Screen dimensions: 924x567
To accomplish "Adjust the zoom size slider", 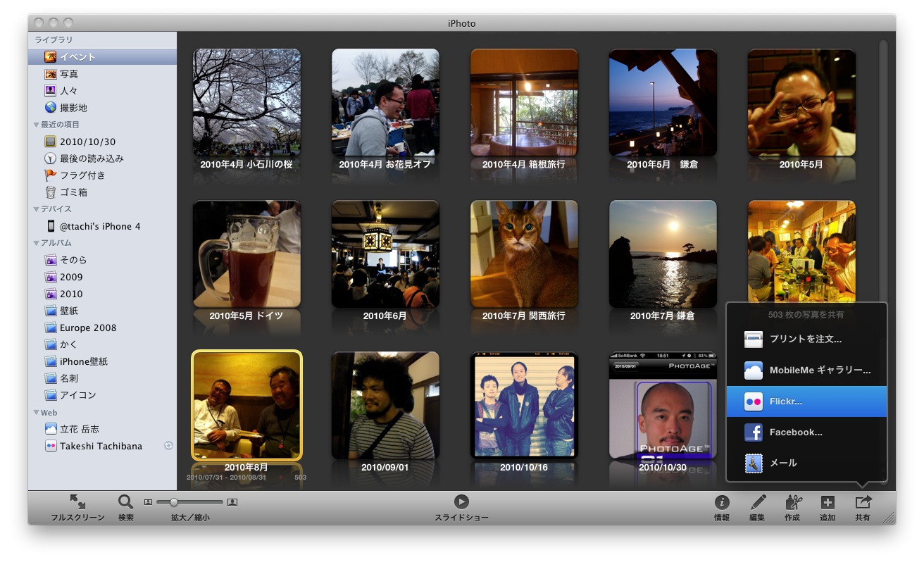I will tap(174, 502).
